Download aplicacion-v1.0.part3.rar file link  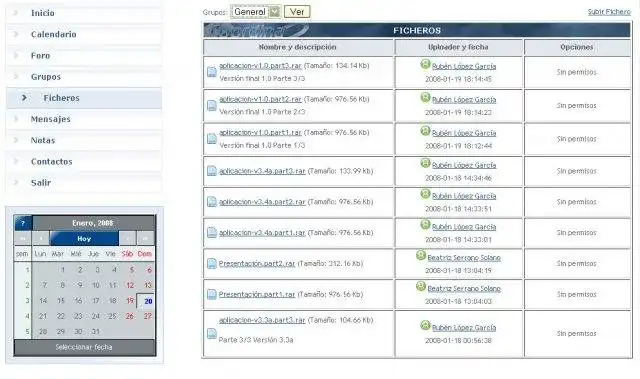(x=260, y=66)
